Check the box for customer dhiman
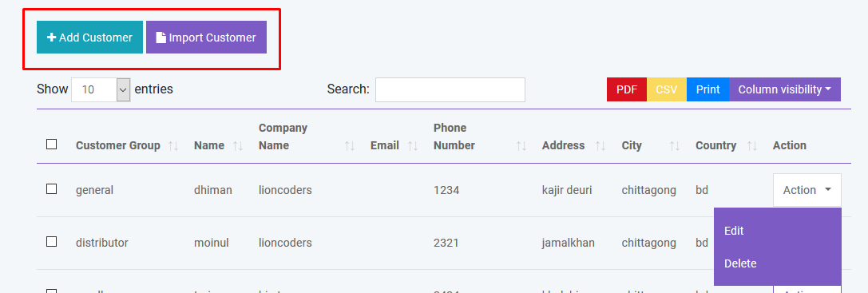868x293 pixels. click(51, 189)
